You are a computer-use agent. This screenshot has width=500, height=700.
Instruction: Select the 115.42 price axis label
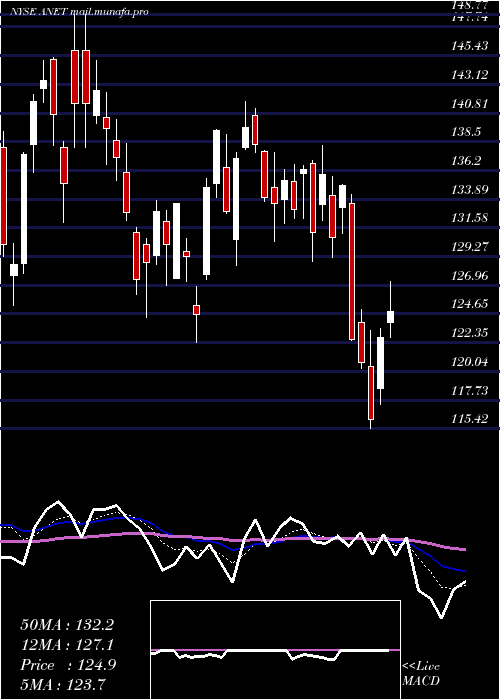click(x=468, y=419)
